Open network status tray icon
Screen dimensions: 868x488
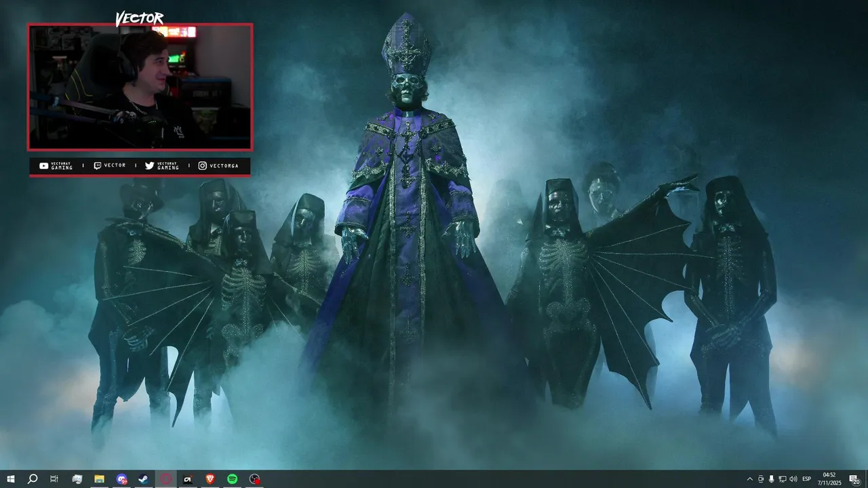[x=783, y=479]
